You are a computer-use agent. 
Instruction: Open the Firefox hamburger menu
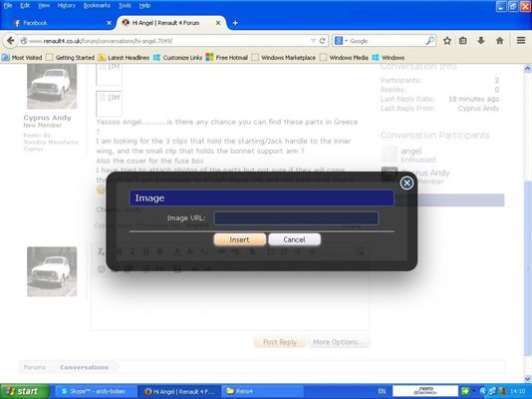[521, 41]
